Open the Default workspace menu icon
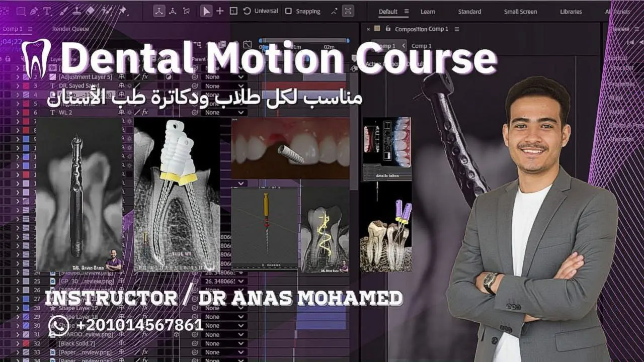This screenshot has height=362, width=644. [407, 12]
